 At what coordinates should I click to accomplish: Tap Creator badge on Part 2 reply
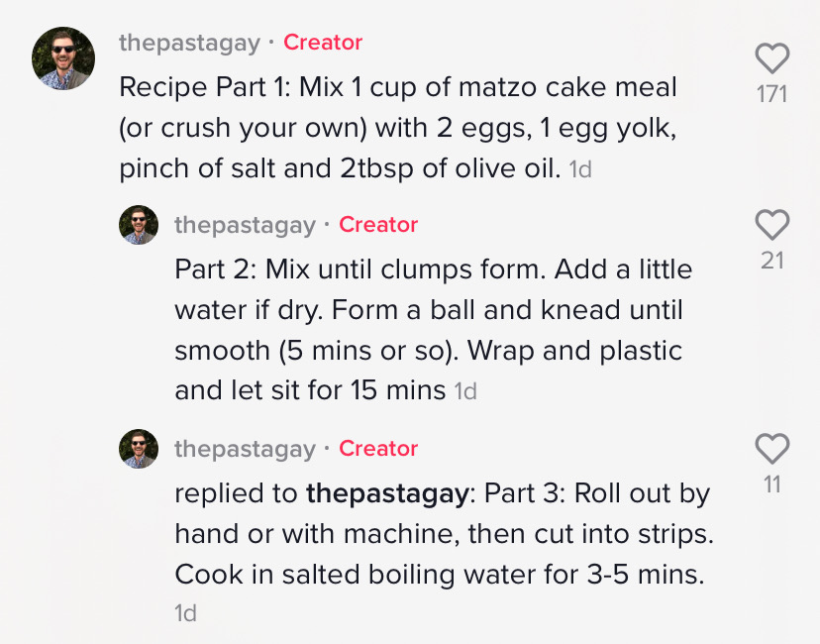click(378, 225)
